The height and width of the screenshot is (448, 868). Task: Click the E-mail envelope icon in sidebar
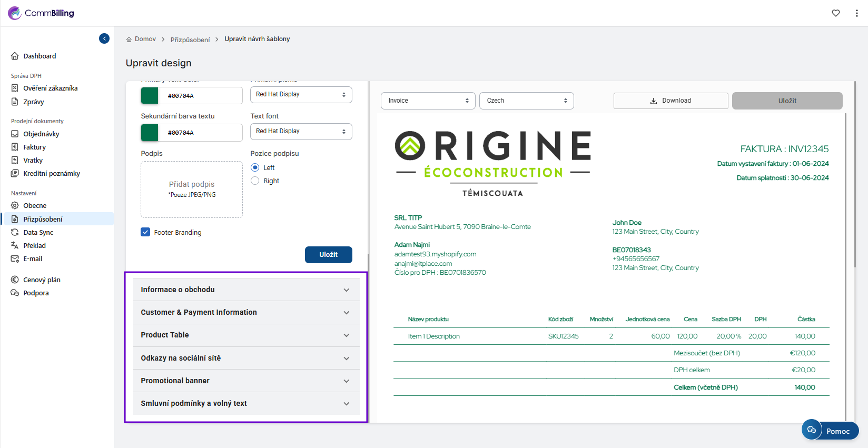pos(15,259)
